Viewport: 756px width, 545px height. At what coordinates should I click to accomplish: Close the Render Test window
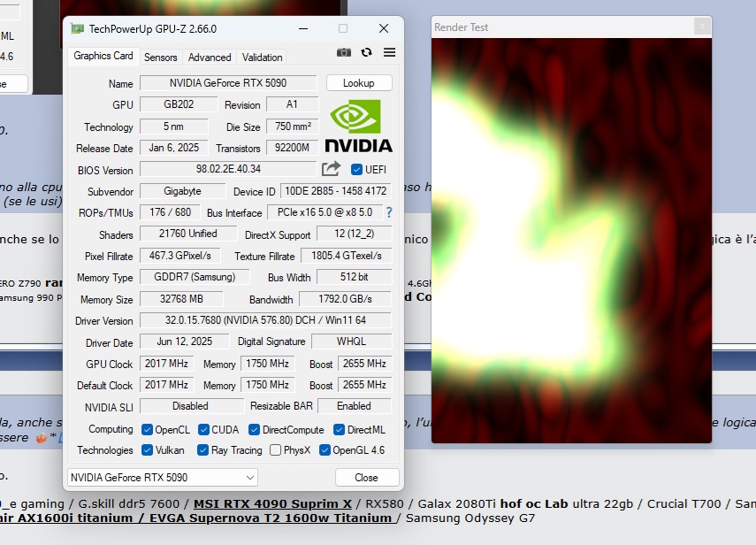(702, 27)
